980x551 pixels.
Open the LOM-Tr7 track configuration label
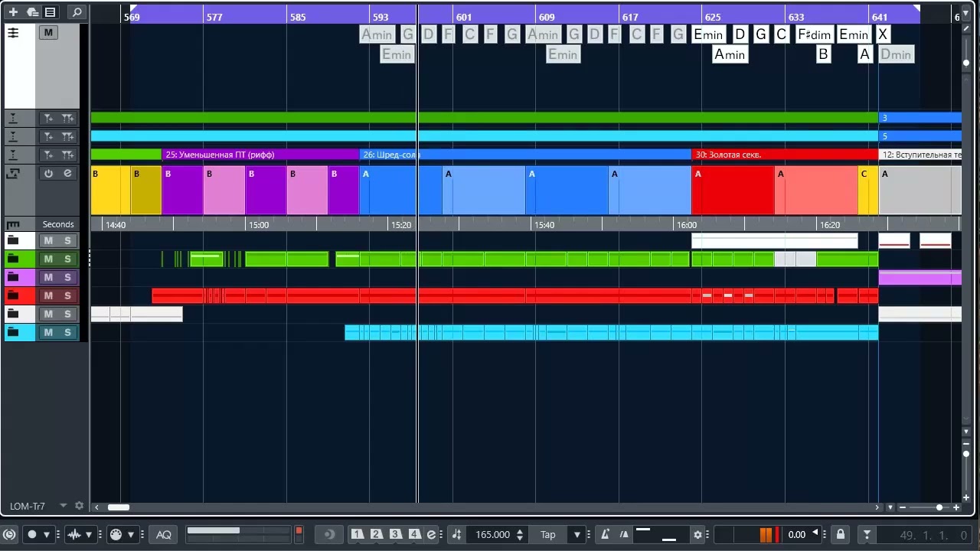pos(28,507)
